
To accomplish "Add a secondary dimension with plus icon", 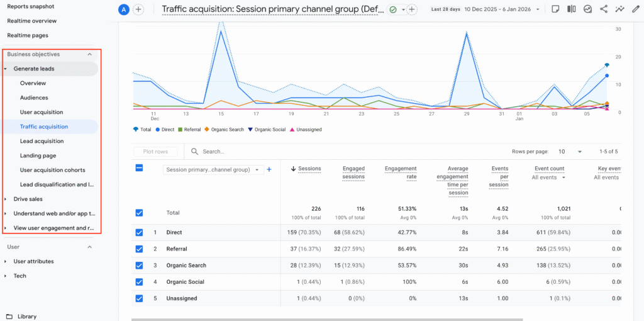I will click(269, 169).
